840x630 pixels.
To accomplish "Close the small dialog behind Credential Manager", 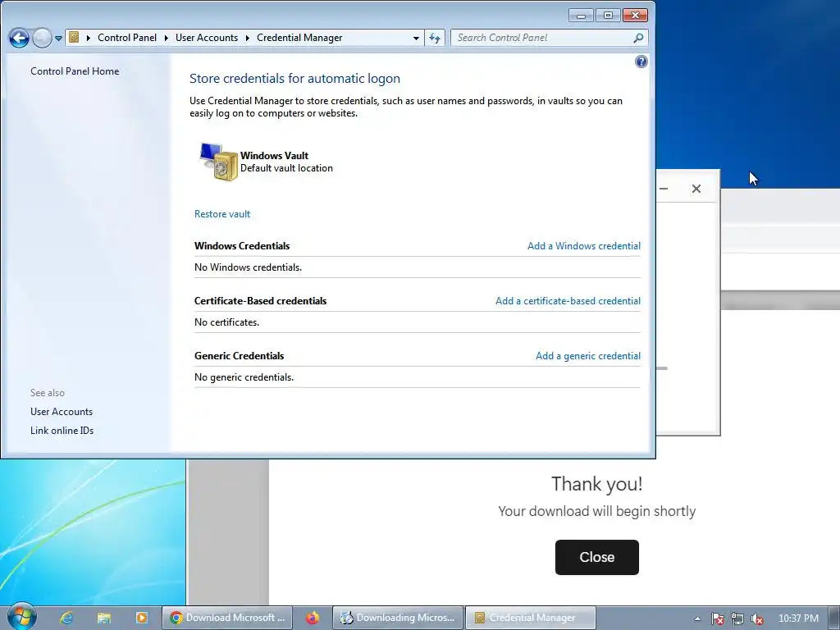I will [696, 189].
